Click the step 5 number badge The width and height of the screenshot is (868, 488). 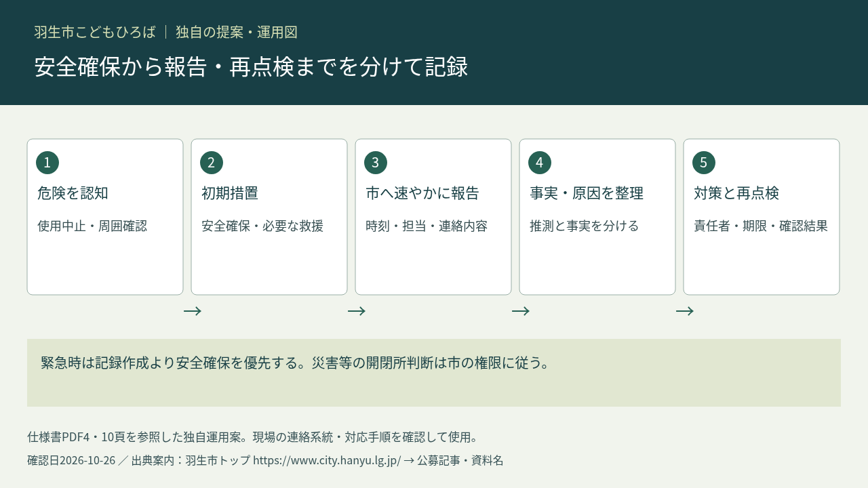704,163
